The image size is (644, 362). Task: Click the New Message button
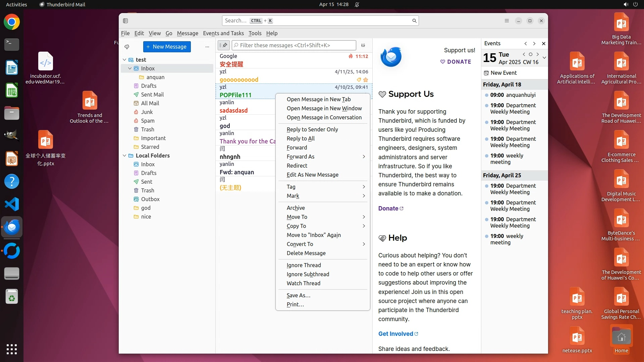[167, 47]
